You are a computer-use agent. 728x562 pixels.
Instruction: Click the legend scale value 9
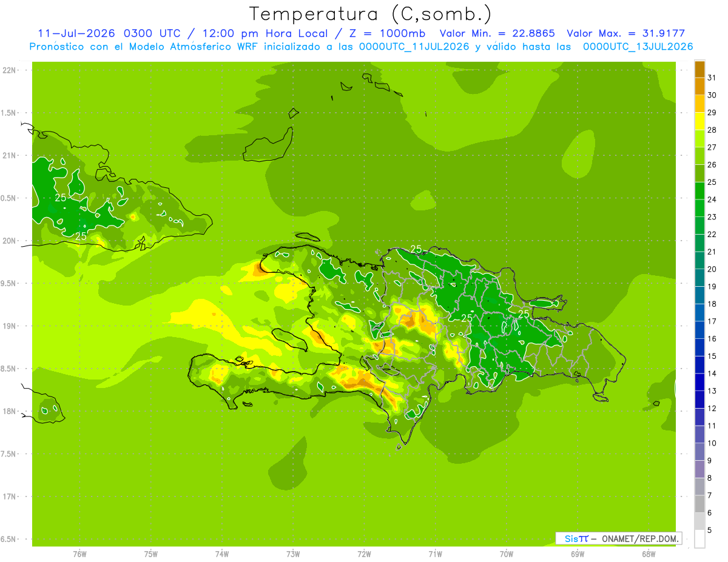click(709, 461)
